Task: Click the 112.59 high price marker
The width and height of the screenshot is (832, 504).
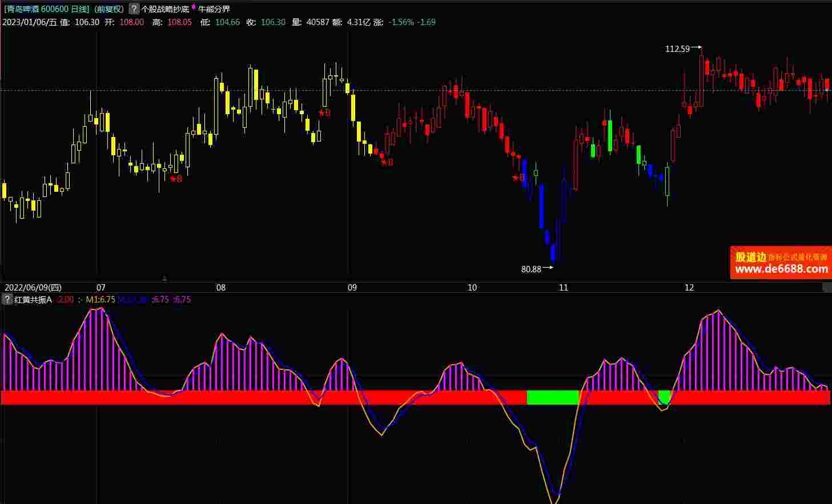Action: pos(677,49)
